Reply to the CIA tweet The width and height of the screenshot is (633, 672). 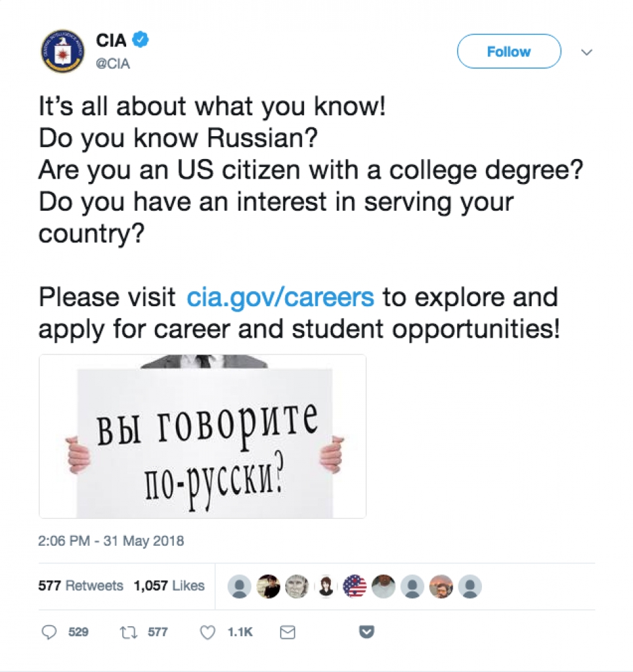[50, 632]
